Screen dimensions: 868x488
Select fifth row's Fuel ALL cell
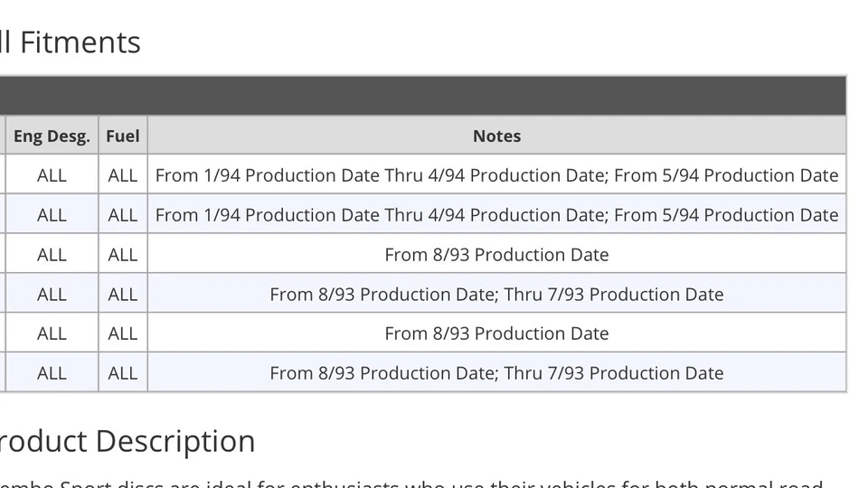point(123,333)
